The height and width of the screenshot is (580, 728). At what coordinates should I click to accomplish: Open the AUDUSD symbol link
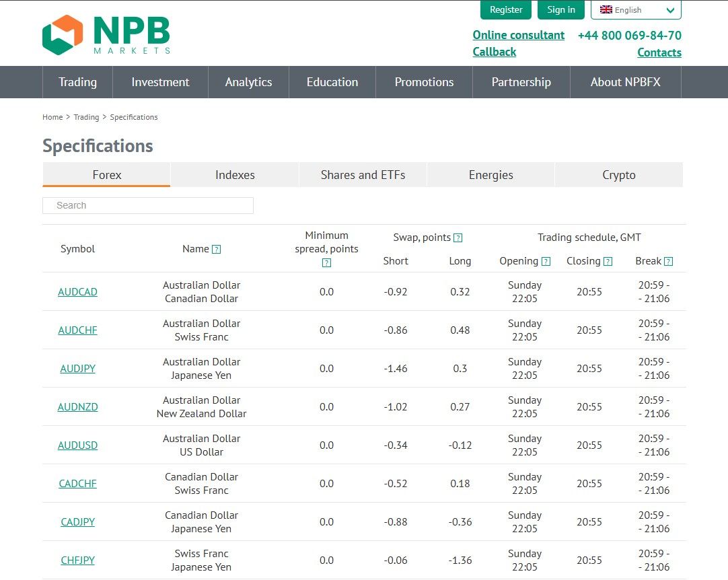coord(77,445)
